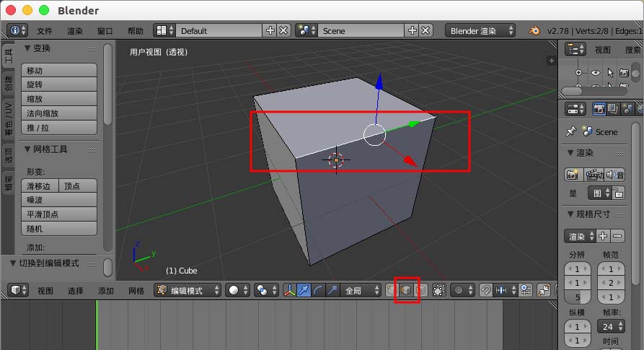Enable the rotate manipulator arc
The image size is (644, 350).
click(x=318, y=290)
